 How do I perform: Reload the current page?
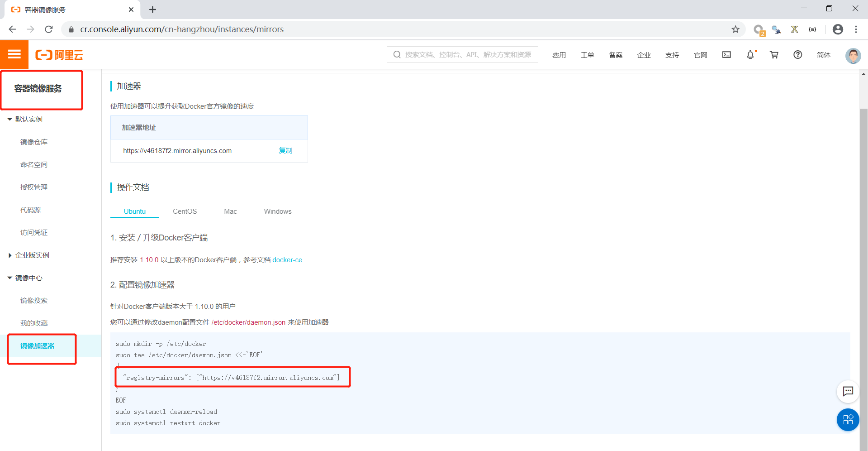pyautogui.click(x=49, y=29)
